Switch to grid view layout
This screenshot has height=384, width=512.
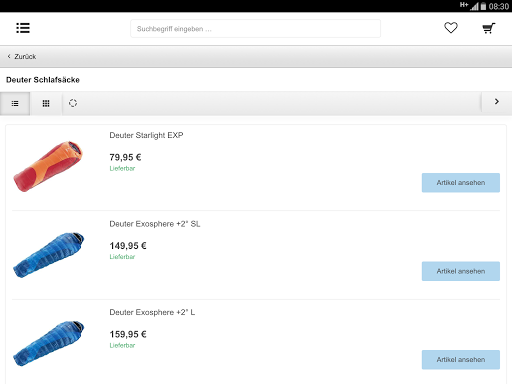[x=46, y=104]
